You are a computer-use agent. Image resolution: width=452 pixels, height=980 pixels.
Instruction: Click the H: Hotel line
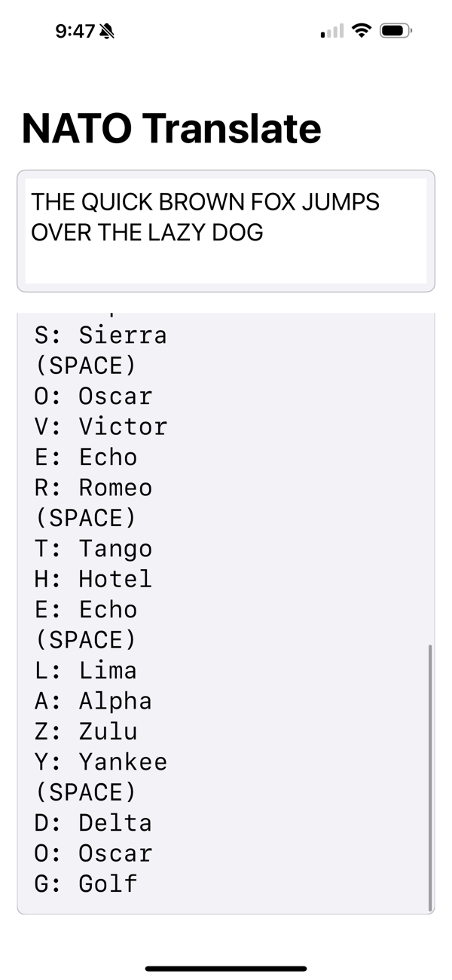pyautogui.click(x=90, y=578)
